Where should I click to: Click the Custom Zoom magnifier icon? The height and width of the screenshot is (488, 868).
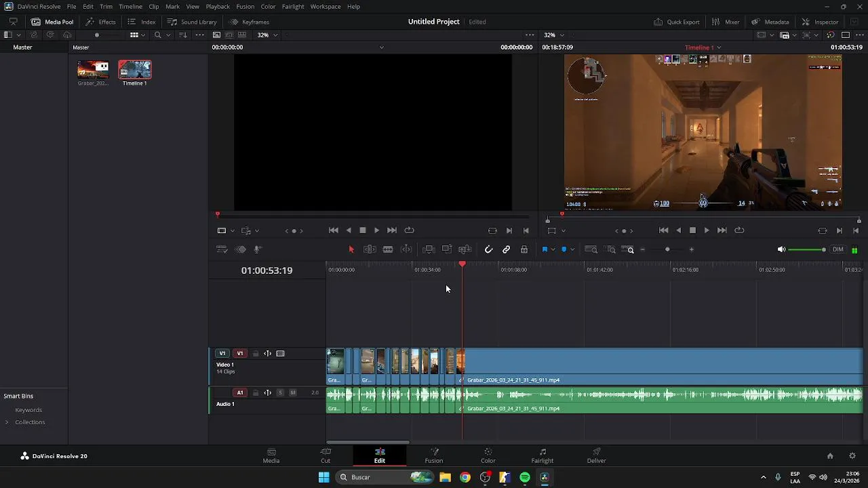click(628, 249)
